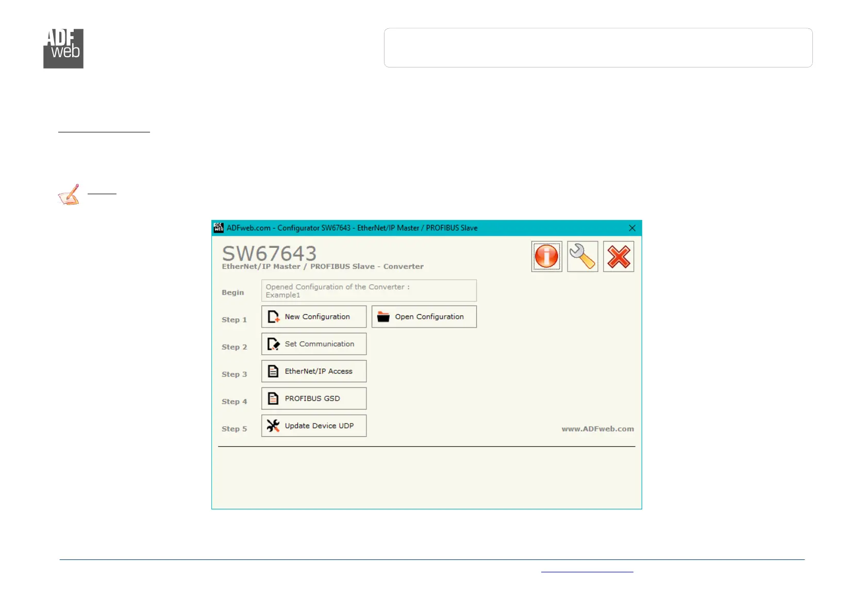Click the 'Begin' label
This screenshot has height=613, width=868.
tap(233, 293)
